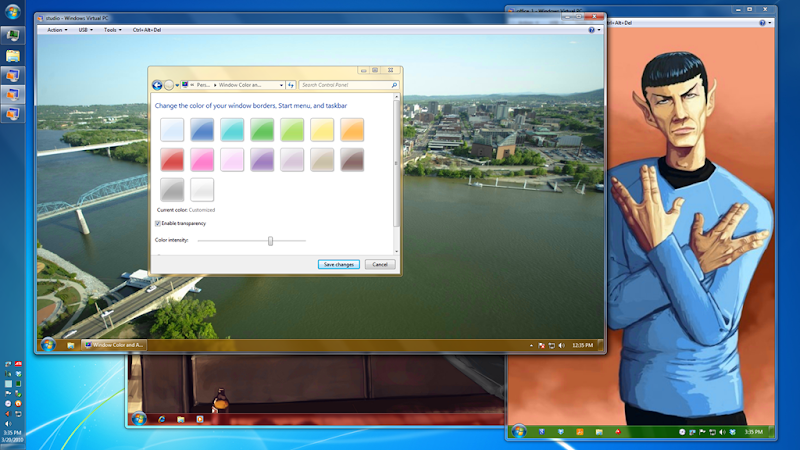Click the red ATI tray icon on host taskbar
The height and width of the screenshot is (450, 800).
click(x=18, y=364)
